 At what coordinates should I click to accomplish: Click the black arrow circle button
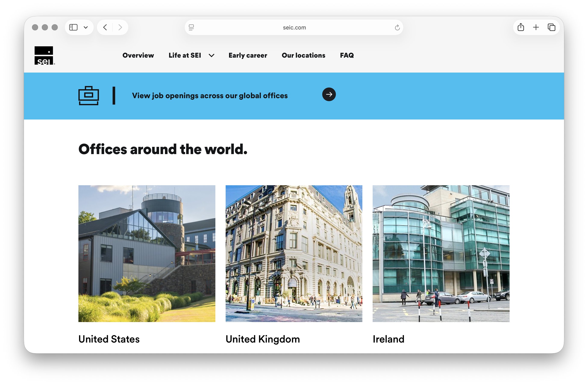pyautogui.click(x=329, y=94)
